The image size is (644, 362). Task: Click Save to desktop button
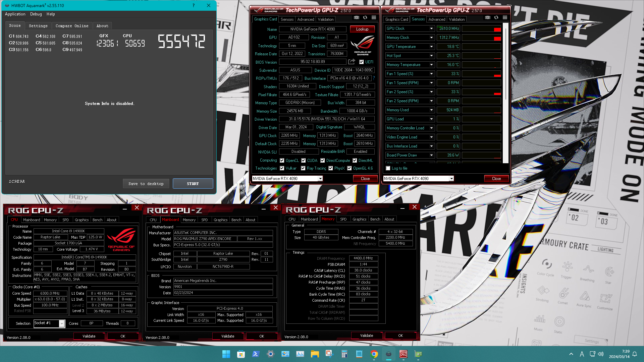(x=146, y=184)
